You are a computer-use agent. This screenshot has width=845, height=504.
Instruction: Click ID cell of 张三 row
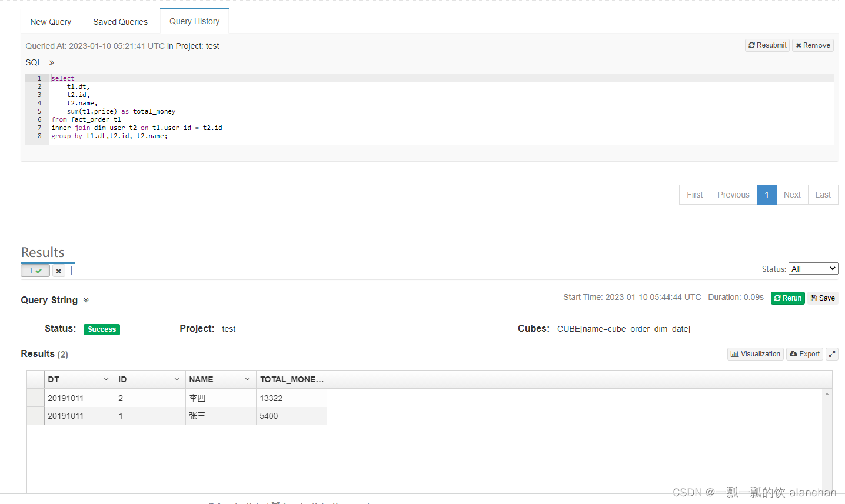150,416
